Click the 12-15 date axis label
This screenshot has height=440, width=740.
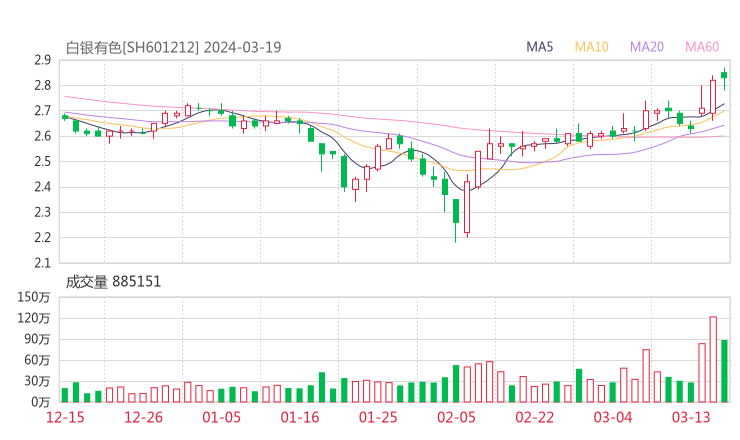65,417
